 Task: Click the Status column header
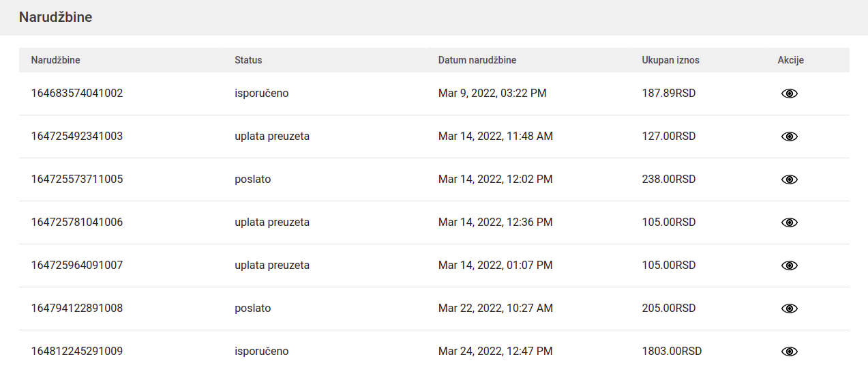click(x=248, y=60)
